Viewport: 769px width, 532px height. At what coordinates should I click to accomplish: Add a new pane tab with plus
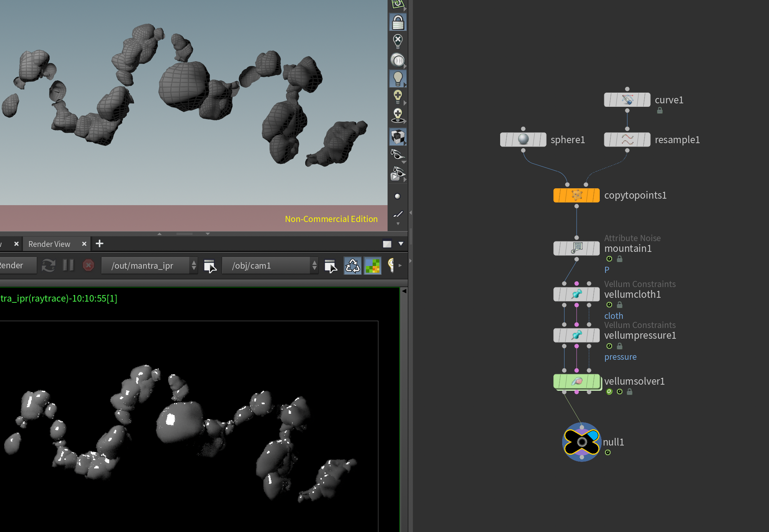(x=100, y=244)
